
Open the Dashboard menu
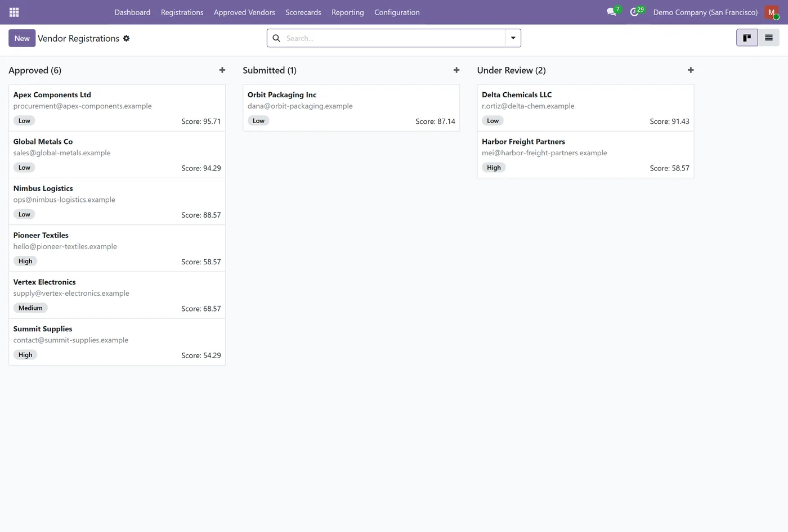[132, 12]
